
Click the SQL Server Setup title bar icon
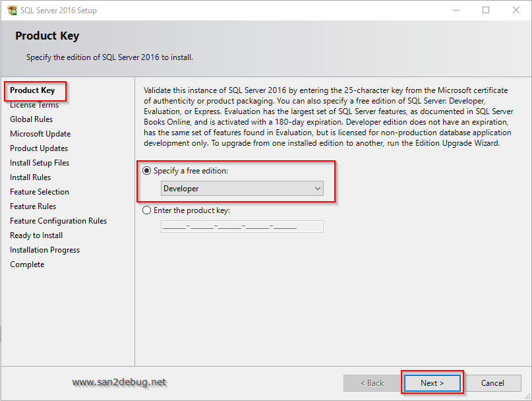(13, 11)
